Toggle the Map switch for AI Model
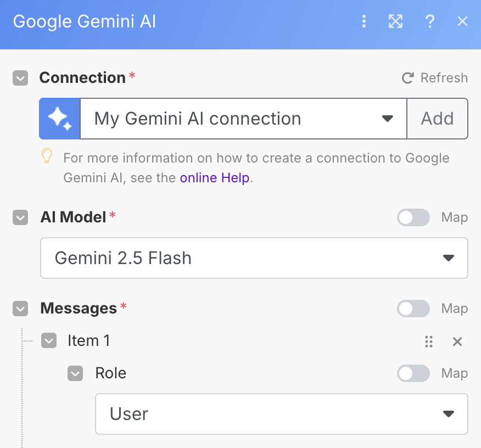481x448 pixels. (x=413, y=217)
